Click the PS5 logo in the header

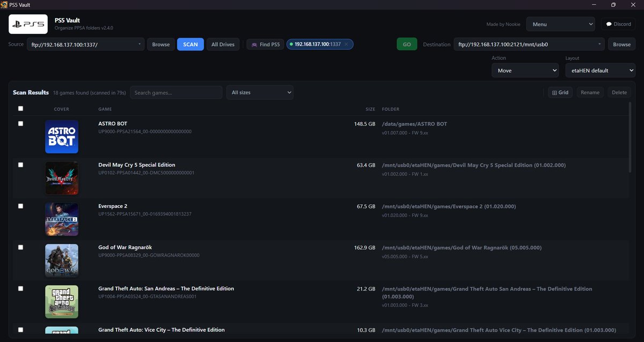coord(28,24)
